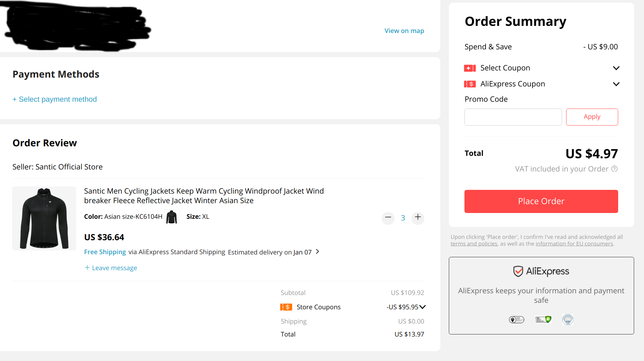Screen dimensions: 644x361
Task: Apply the promo code
Action: point(592,117)
